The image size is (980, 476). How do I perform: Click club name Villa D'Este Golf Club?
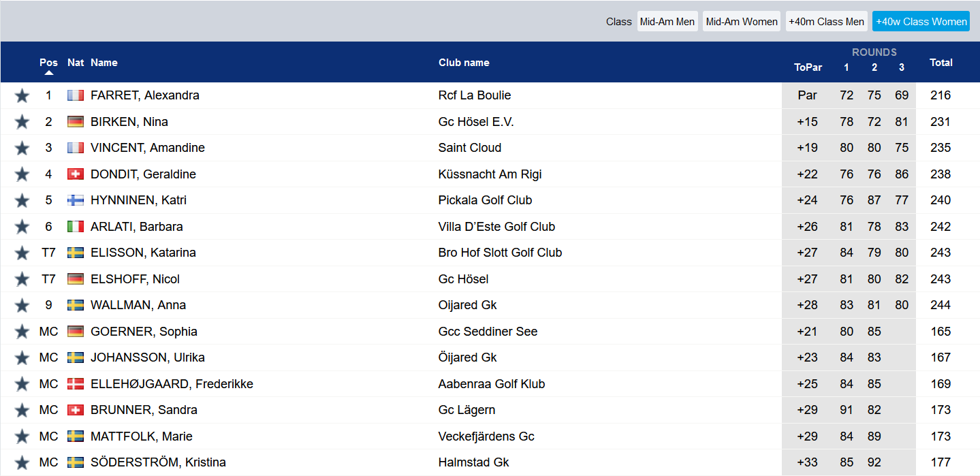click(x=497, y=227)
